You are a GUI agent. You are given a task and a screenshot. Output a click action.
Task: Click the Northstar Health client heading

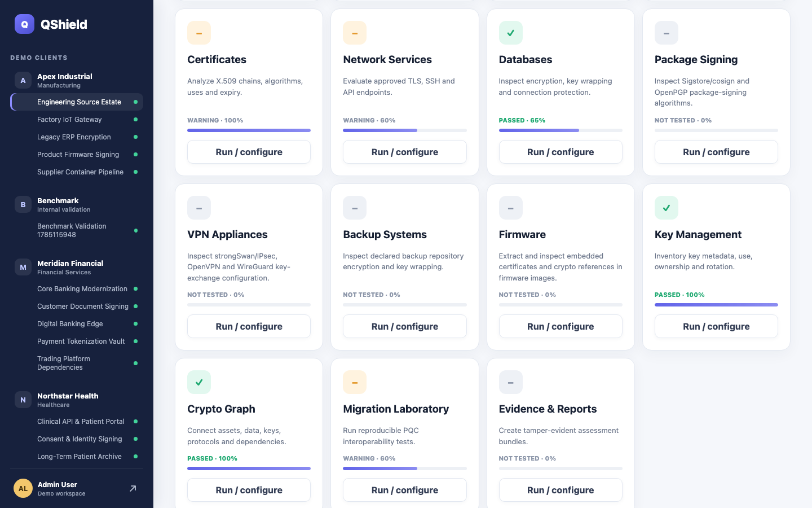68,396
